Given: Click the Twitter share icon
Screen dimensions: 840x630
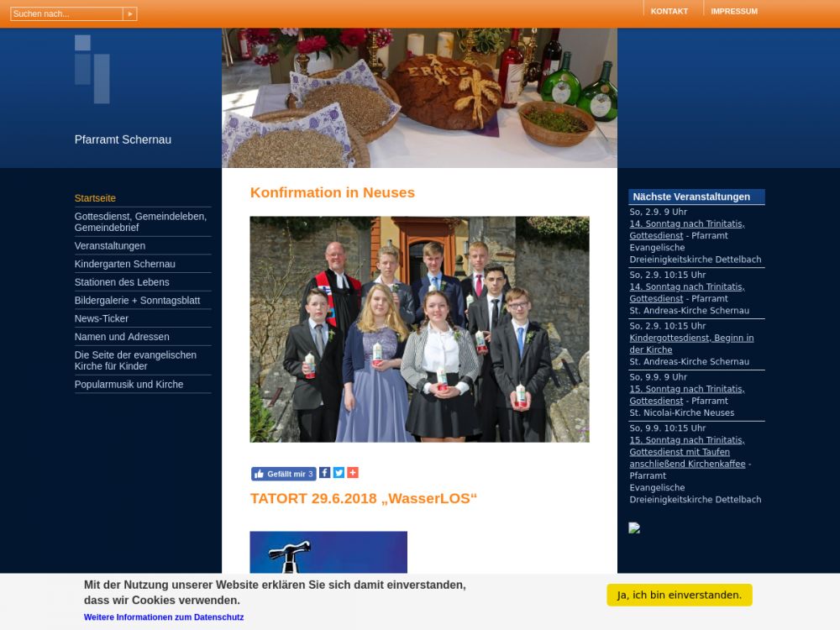Looking at the screenshot, I should click(x=339, y=473).
